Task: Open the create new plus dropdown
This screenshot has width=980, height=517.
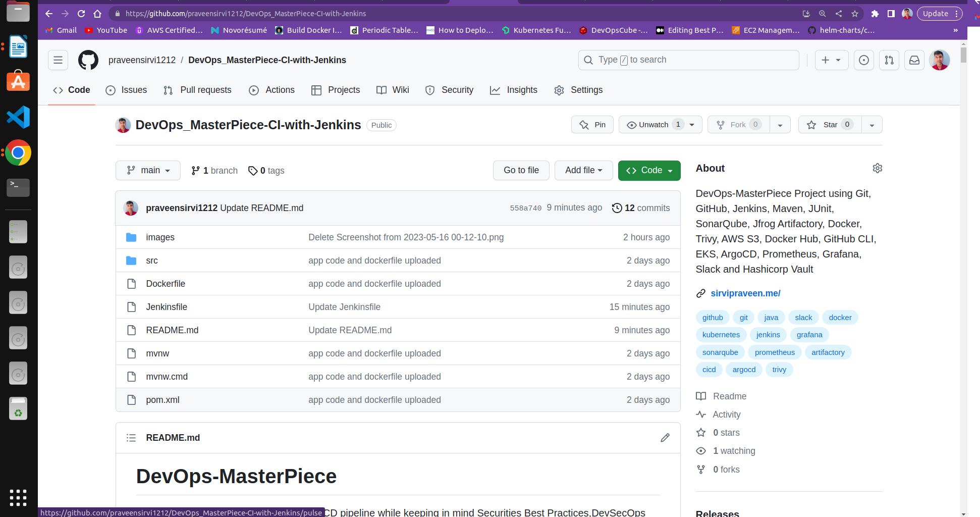Action: tap(832, 60)
